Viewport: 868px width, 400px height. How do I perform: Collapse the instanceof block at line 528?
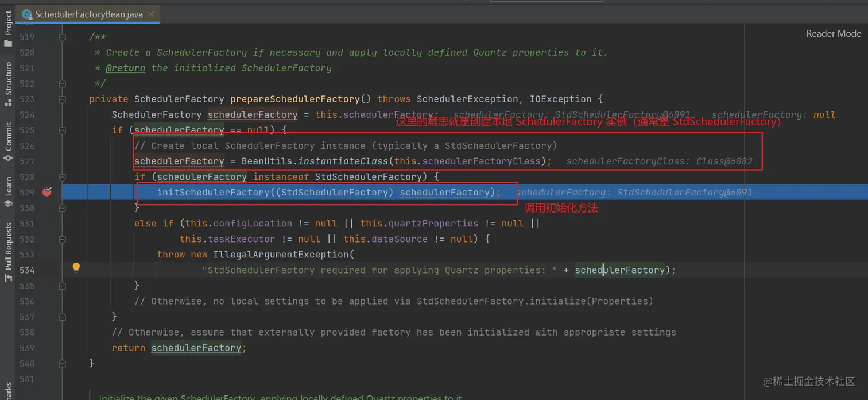[62, 176]
